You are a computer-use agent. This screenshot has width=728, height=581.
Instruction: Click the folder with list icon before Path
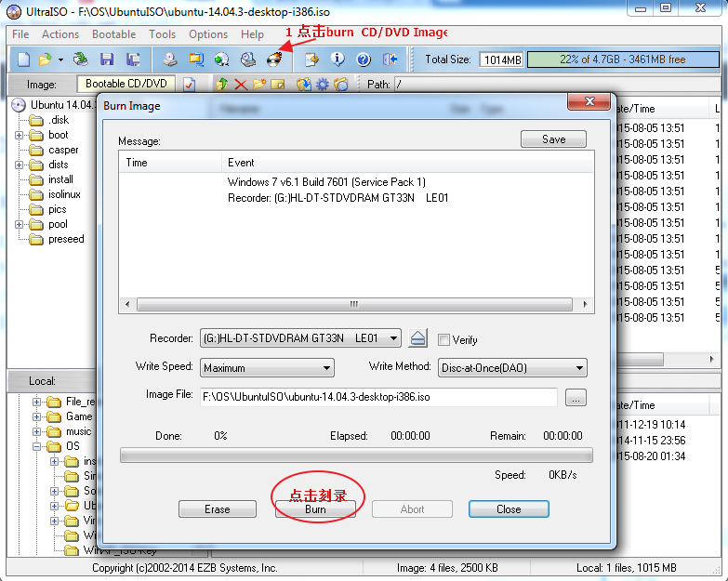click(341, 85)
